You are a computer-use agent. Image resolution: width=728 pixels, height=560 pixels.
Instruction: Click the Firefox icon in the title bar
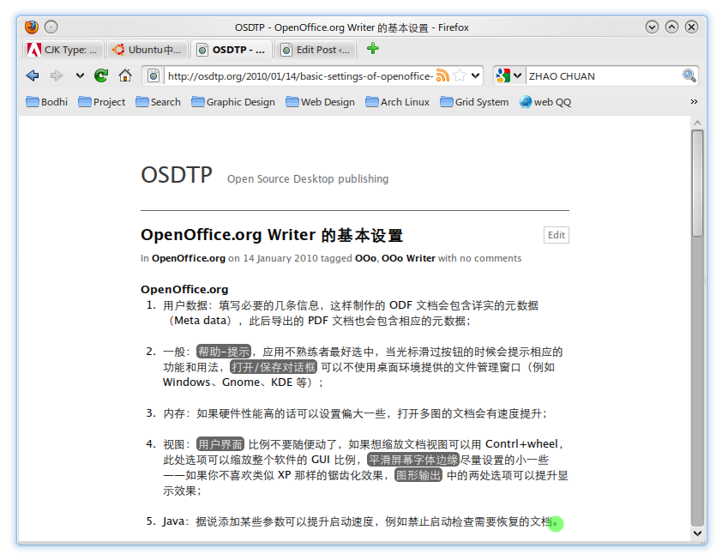[32, 27]
